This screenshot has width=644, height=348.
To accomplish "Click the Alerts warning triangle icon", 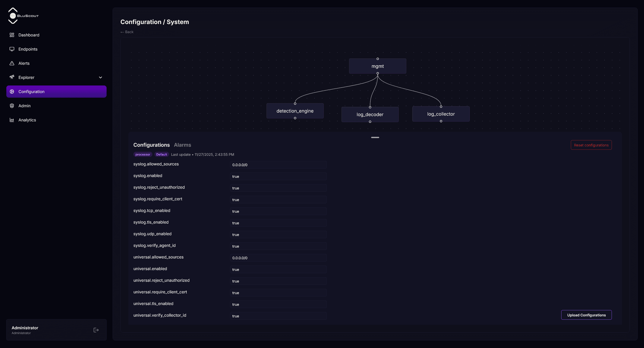I will (x=12, y=63).
